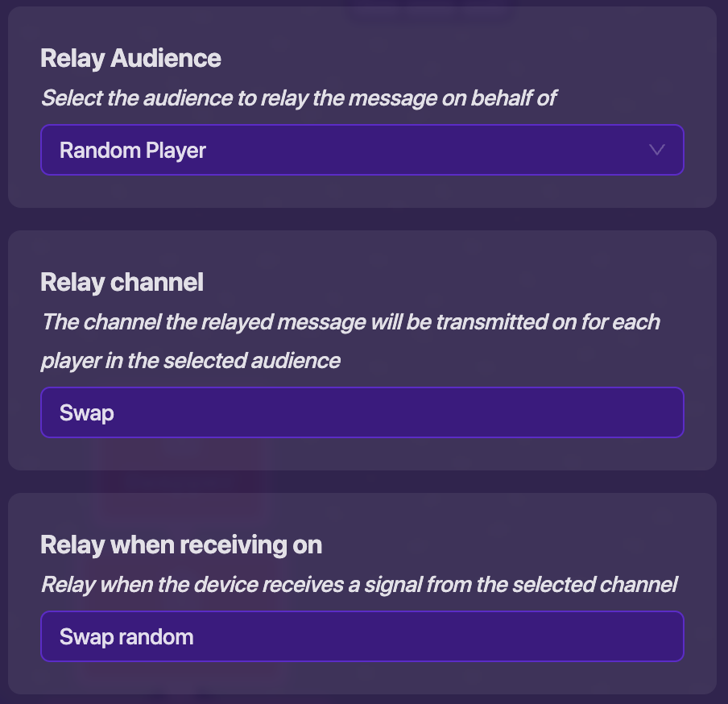Click the chevron arrow in Relay Audience dropdown
Image resolution: width=728 pixels, height=704 pixels.
(x=657, y=150)
